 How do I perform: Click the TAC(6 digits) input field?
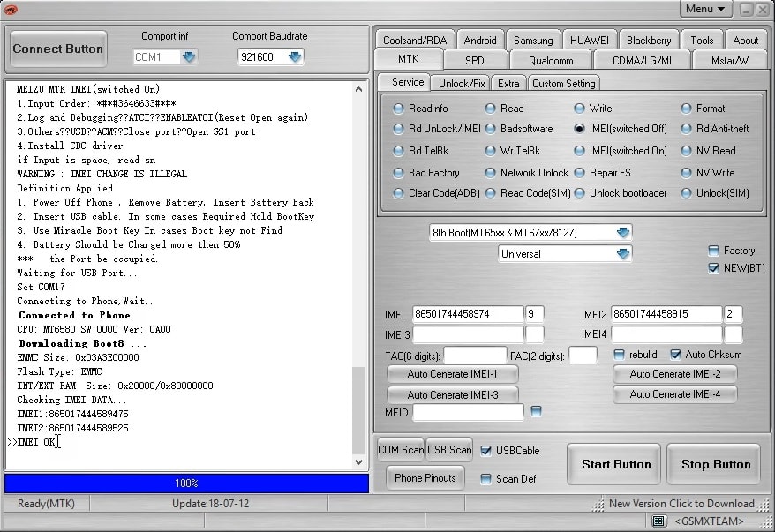[x=475, y=355]
